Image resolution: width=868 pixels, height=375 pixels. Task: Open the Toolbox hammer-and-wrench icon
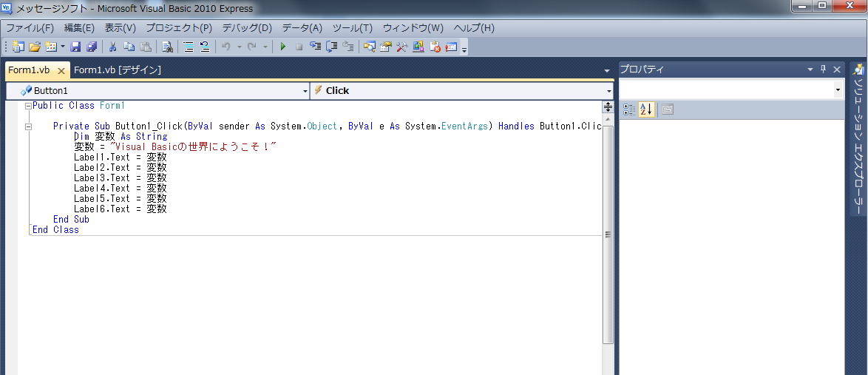coord(402,47)
